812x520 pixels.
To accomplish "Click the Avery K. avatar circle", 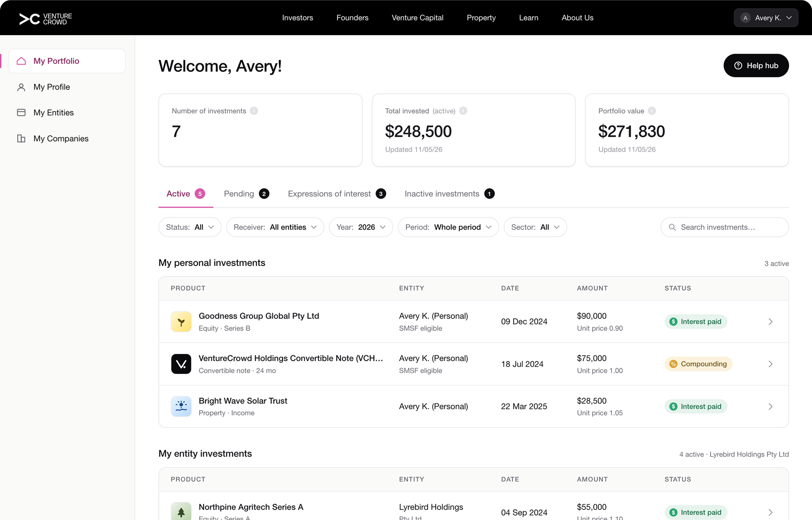I will coord(745,18).
